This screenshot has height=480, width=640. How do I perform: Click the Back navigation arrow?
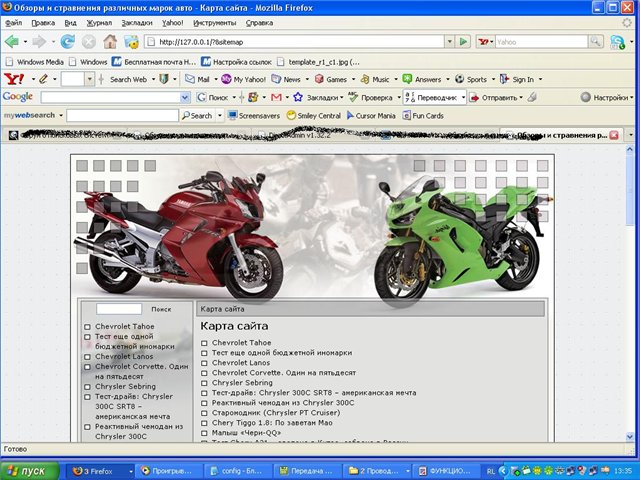pyautogui.click(x=13, y=41)
